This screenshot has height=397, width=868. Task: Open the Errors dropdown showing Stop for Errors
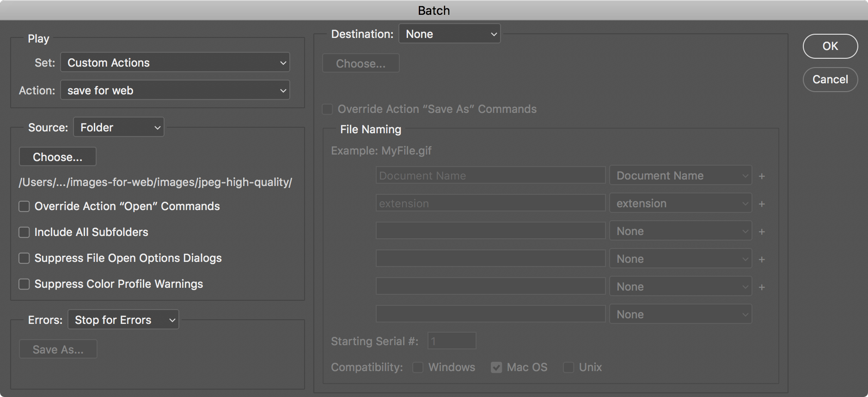(x=123, y=320)
